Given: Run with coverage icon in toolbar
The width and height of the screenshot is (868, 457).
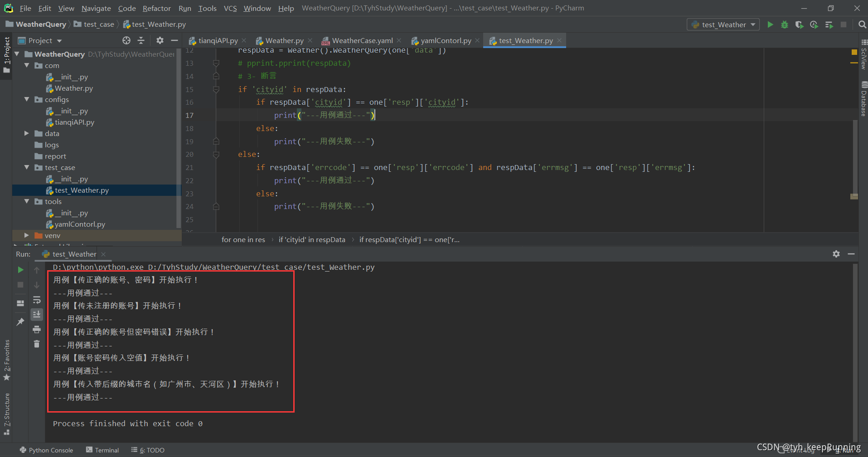Looking at the screenshot, I should click(x=799, y=24).
